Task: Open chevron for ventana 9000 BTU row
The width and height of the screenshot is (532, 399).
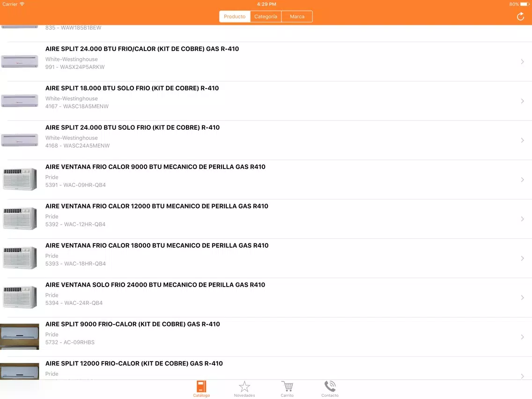Action: pyautogui.click(x=523, y=179)
